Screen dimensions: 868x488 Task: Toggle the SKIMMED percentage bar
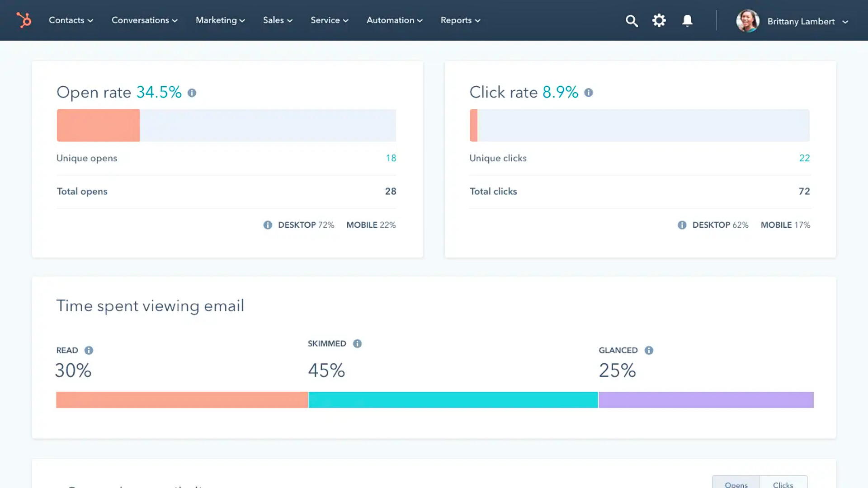coord(453,400)
